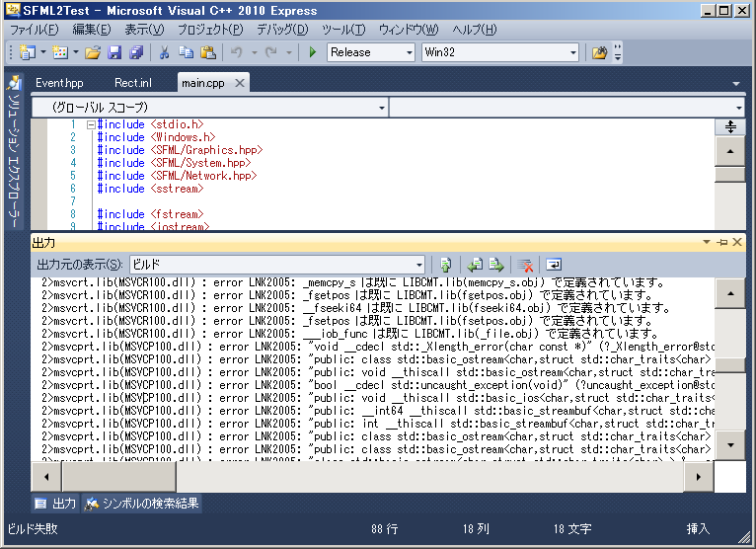Close the 出力 Output panel

point(737,242)
